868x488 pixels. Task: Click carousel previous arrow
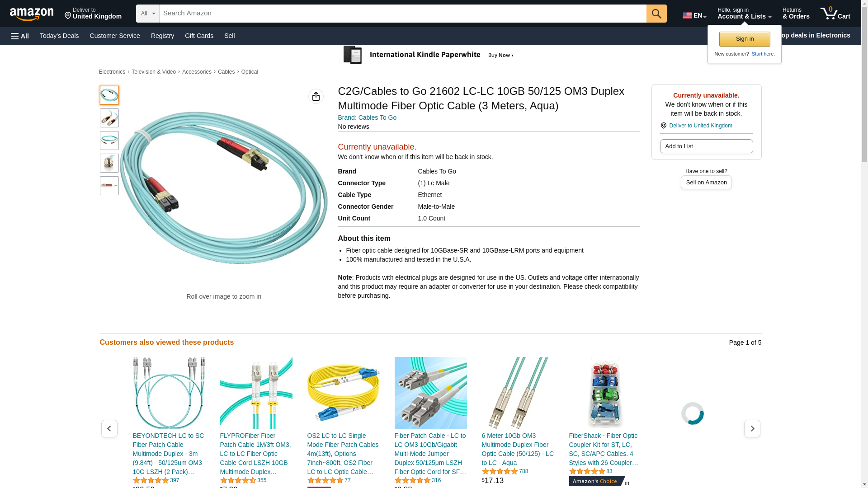coord(109,428)
